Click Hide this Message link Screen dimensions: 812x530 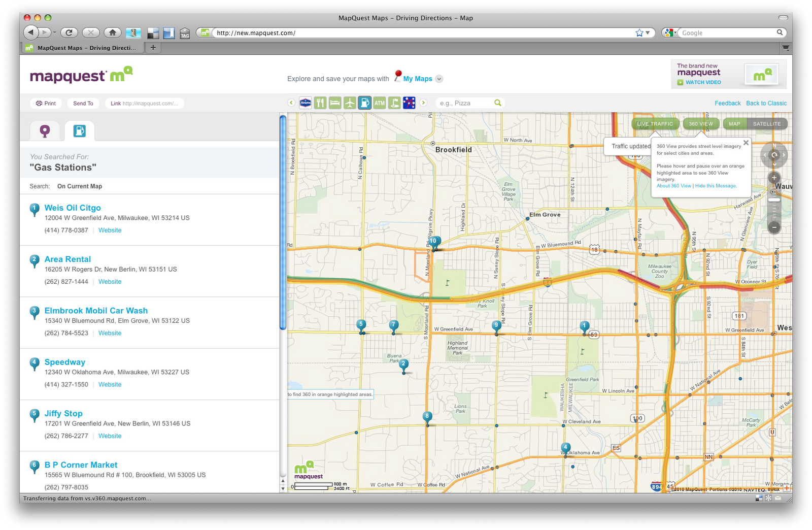[716, 186]
